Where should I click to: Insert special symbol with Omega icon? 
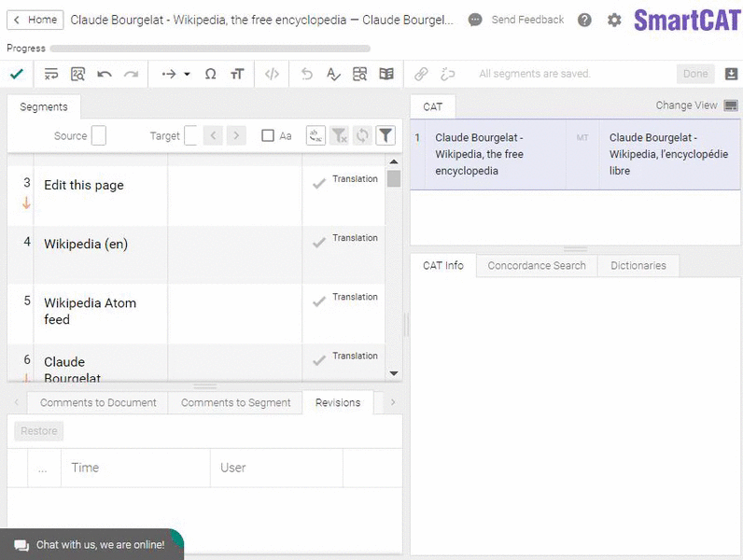[x=210, y=74]
